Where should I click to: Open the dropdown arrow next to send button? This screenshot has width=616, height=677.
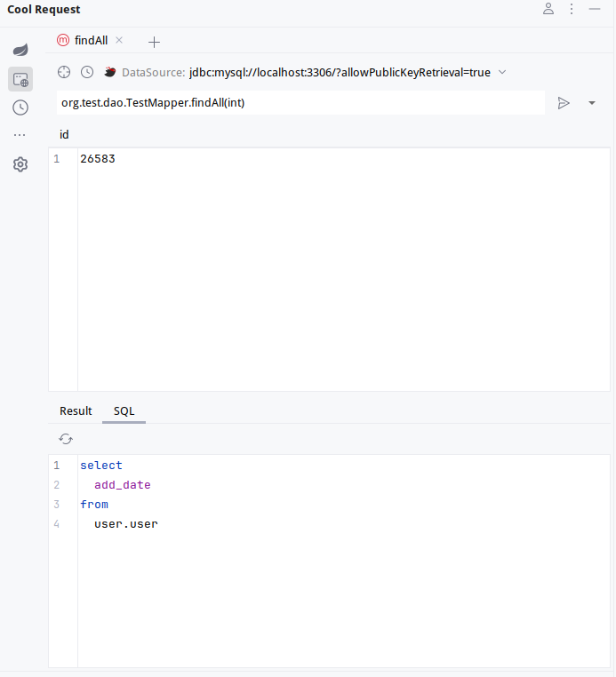click(x=592, y=103)
